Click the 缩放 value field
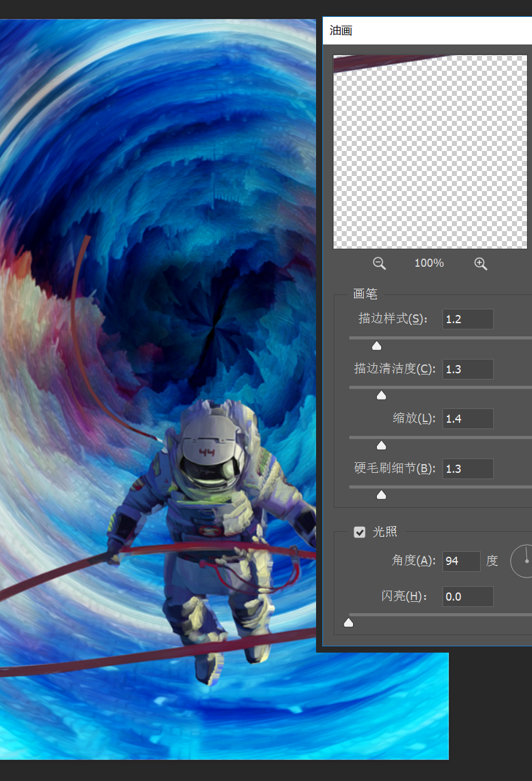Viewport: 532px width, 781px height. [x=468, y=418]
